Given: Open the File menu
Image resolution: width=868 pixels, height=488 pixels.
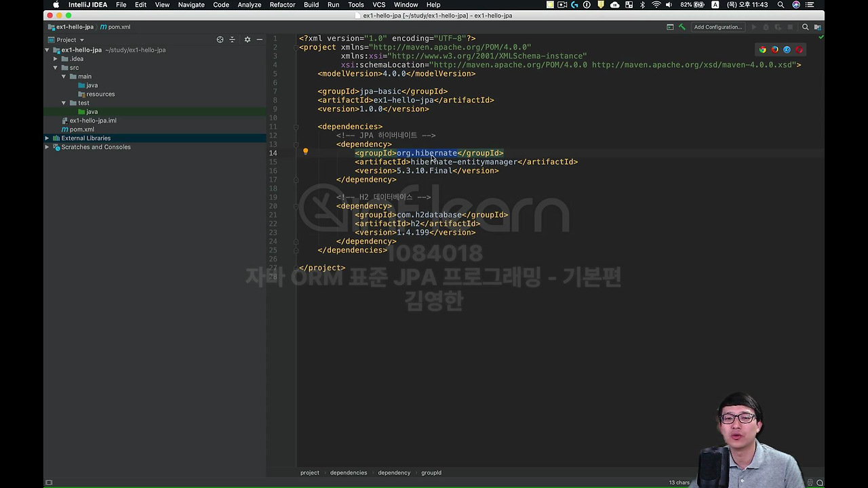Looking at the screenshot, I should (x=121, y=5).
